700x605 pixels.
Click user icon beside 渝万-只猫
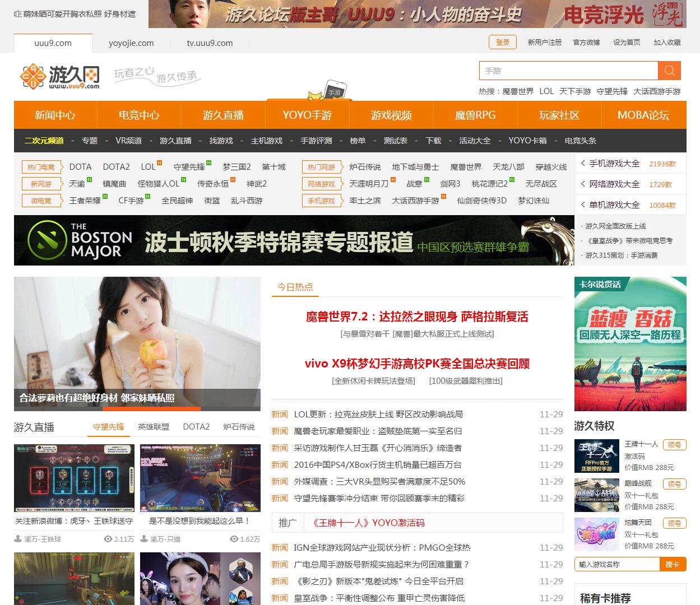point(145,539)
